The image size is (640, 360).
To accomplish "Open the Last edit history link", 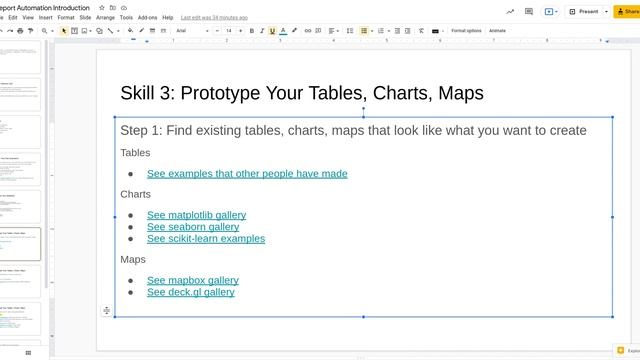I will point(214,18).
